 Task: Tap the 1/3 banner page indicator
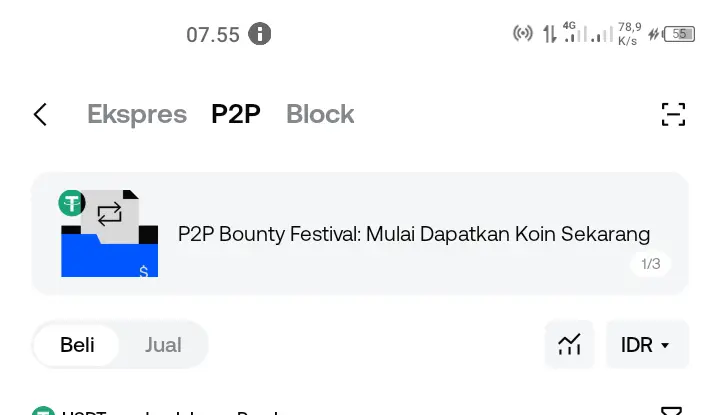pos(650,264)
